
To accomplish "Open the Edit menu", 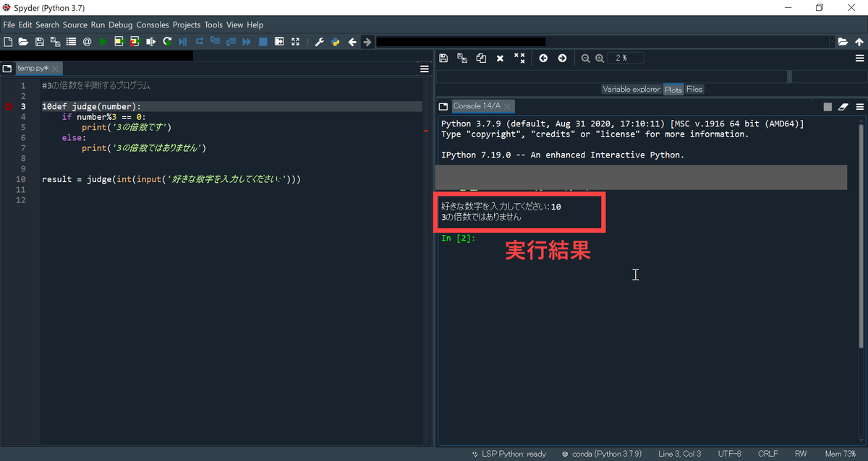I will pyautogui.click(x=25, y=25).
